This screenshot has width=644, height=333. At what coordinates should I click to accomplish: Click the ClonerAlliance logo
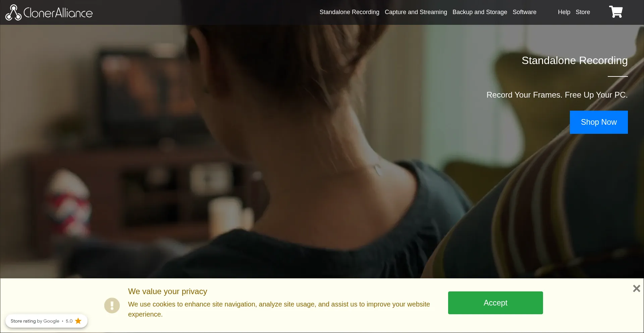[x=49, y=12]
